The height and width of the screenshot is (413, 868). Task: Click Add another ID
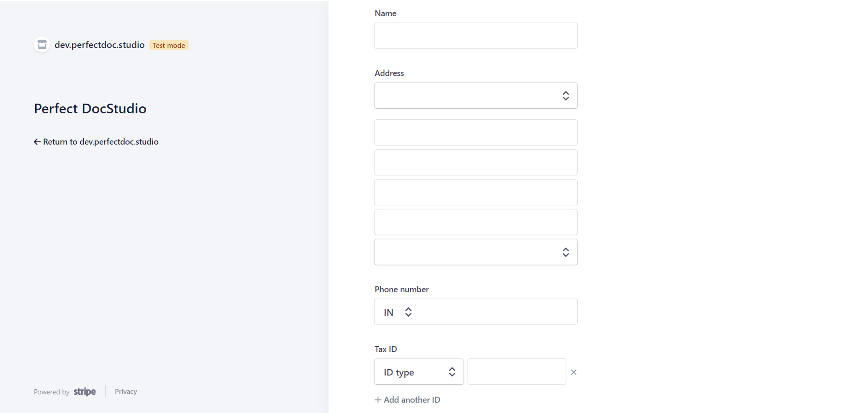[x=412, y=400]
